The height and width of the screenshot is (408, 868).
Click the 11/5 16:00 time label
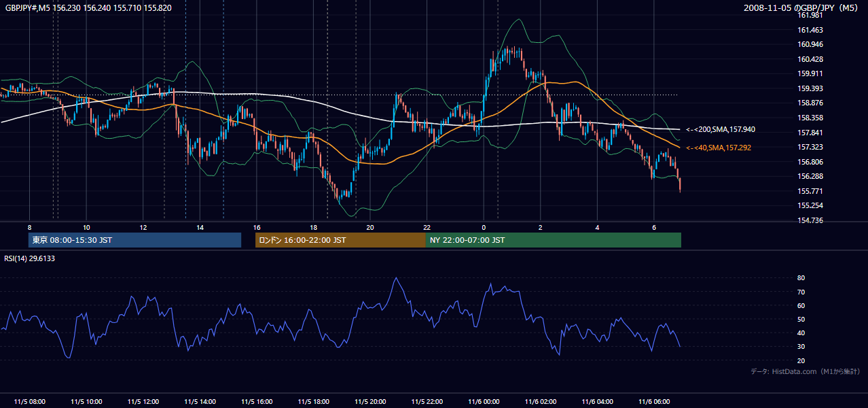[257, 402]
